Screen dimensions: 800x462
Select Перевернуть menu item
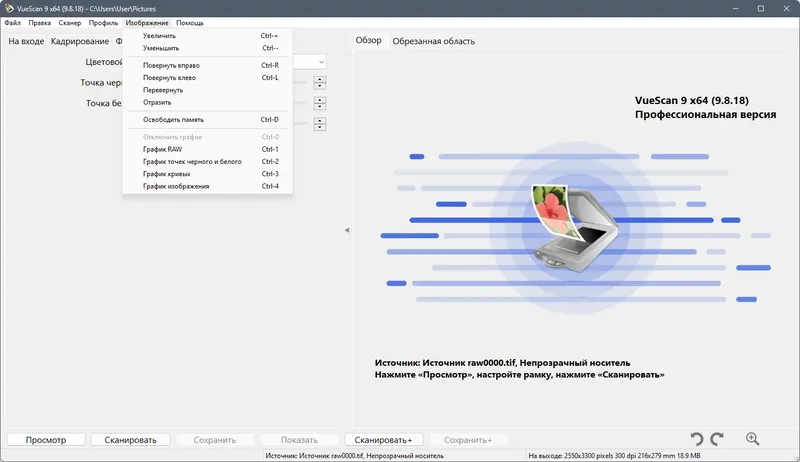207,90
